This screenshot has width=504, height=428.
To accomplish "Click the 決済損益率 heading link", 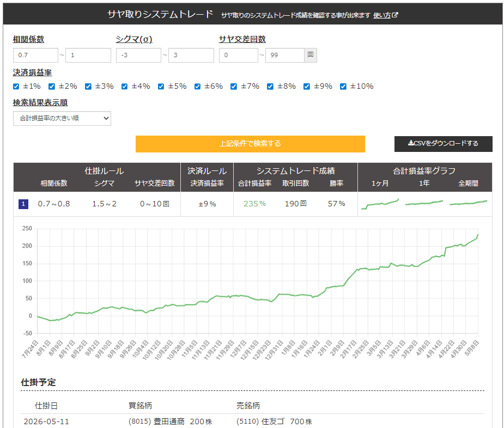I will [x=32, y=72].
